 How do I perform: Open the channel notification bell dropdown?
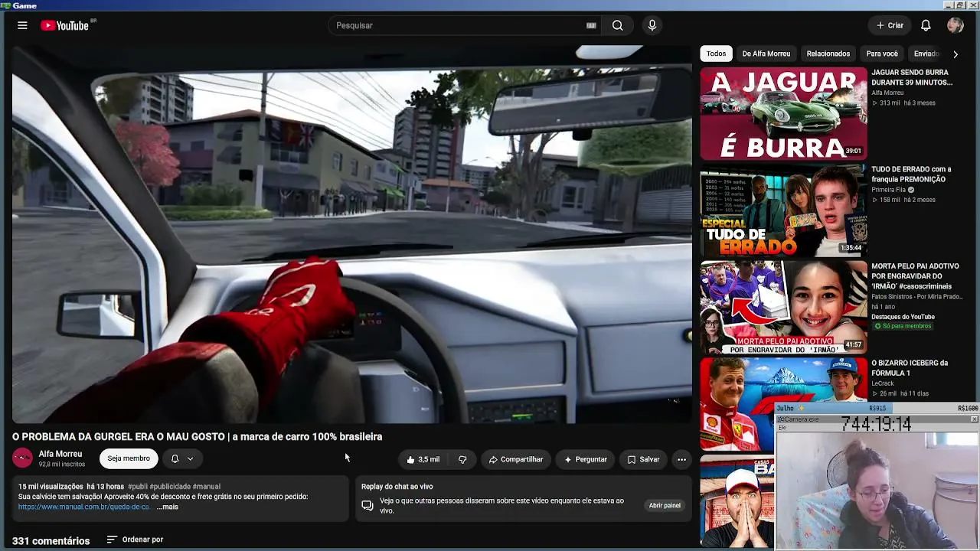pos(182,458)
